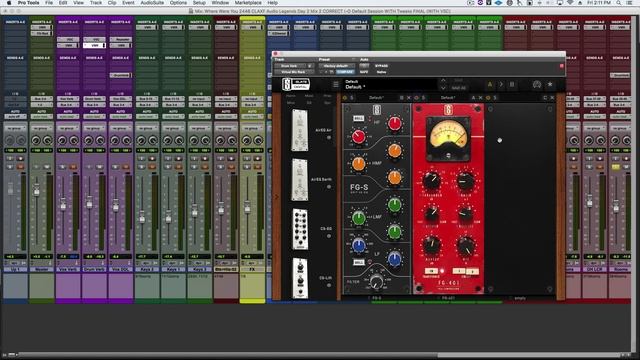Remove FG-401 module with X icon

click(x=480, y=98)
